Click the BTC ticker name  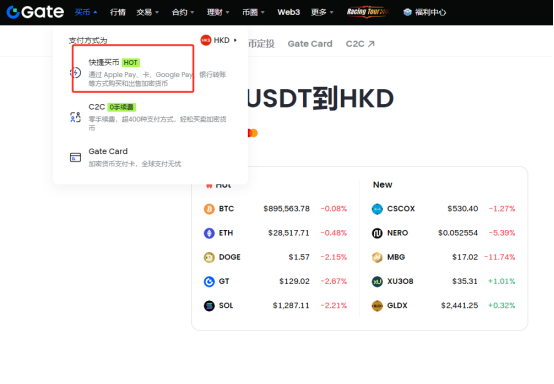pyautogui.click(x=226, y=209)
